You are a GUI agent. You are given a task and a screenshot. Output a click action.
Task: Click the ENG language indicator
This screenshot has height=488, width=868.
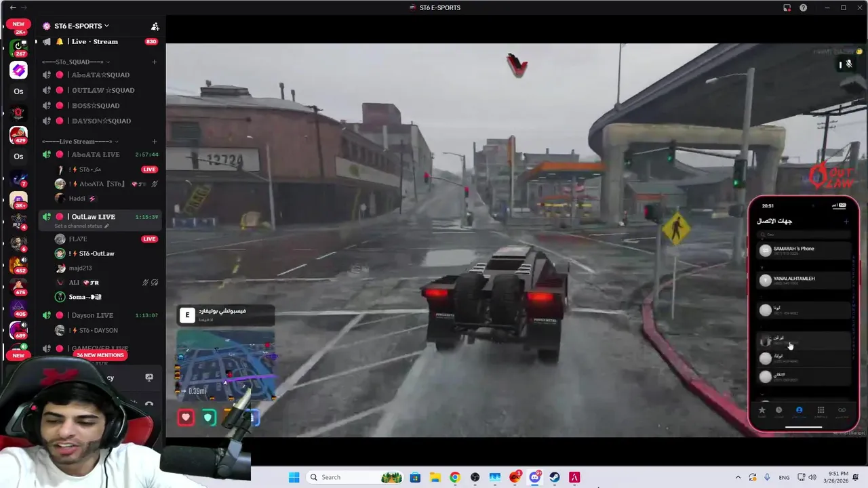(x=784, y=477)
